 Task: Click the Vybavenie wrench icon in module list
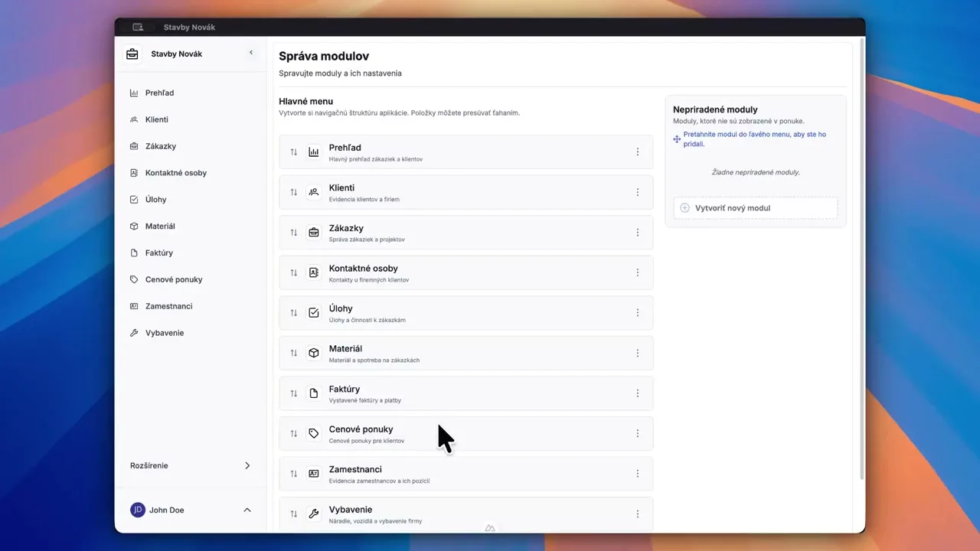point(313,514)
